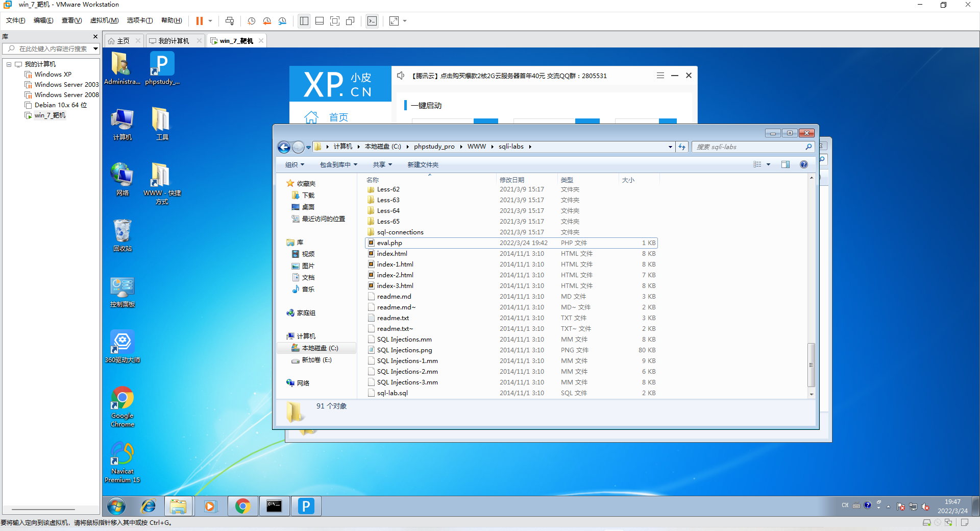980x531 pixels.
Task: Select the eval.php file
Action: point(511,243)
